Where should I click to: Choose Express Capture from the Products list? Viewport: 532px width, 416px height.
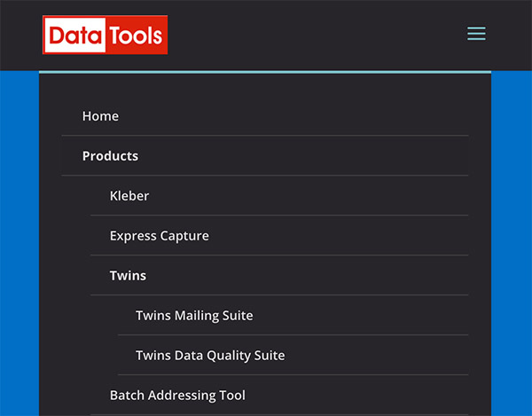click(160, 236)
